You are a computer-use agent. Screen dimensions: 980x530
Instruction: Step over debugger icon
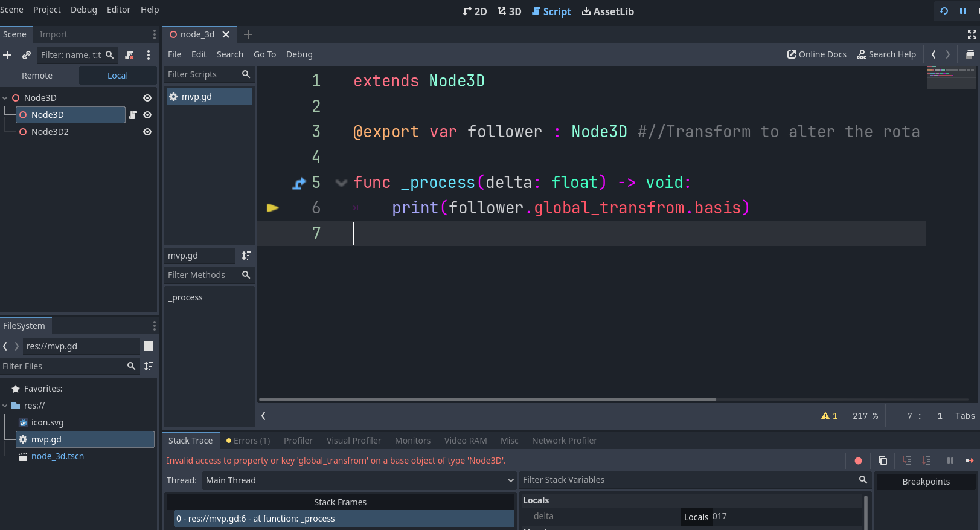point(927,461)
